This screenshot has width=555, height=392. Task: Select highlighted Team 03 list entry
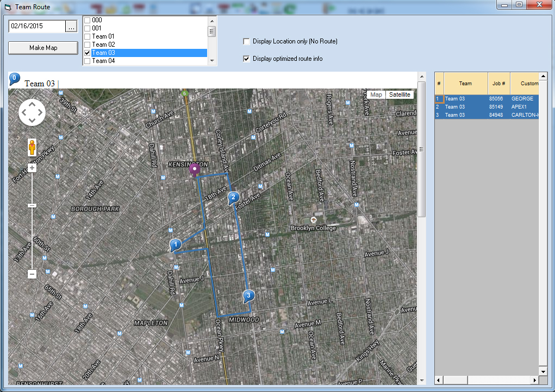tap(149, 53)
